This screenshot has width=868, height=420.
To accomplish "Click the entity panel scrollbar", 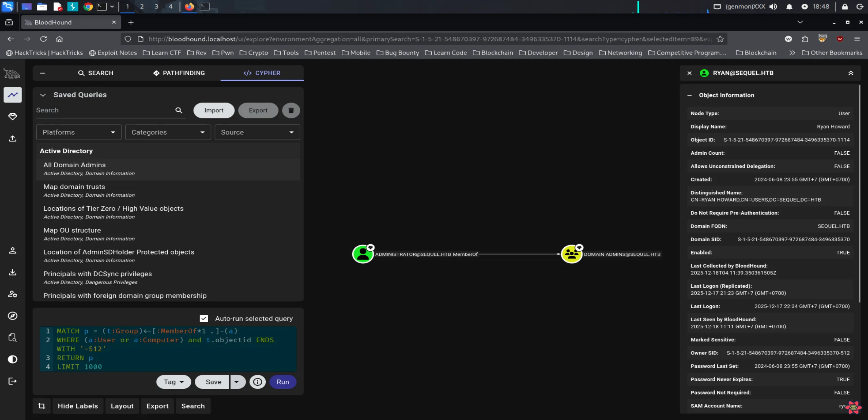I will pos(859,193).
